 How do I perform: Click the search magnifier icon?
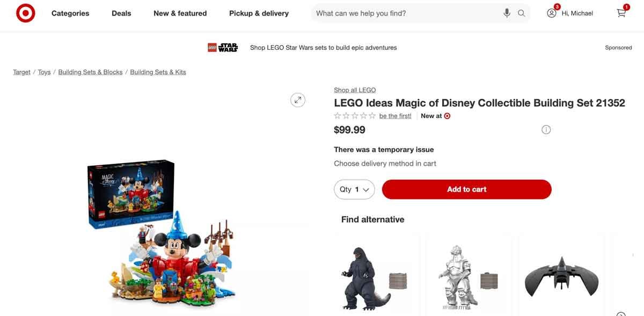pos(521,12)
